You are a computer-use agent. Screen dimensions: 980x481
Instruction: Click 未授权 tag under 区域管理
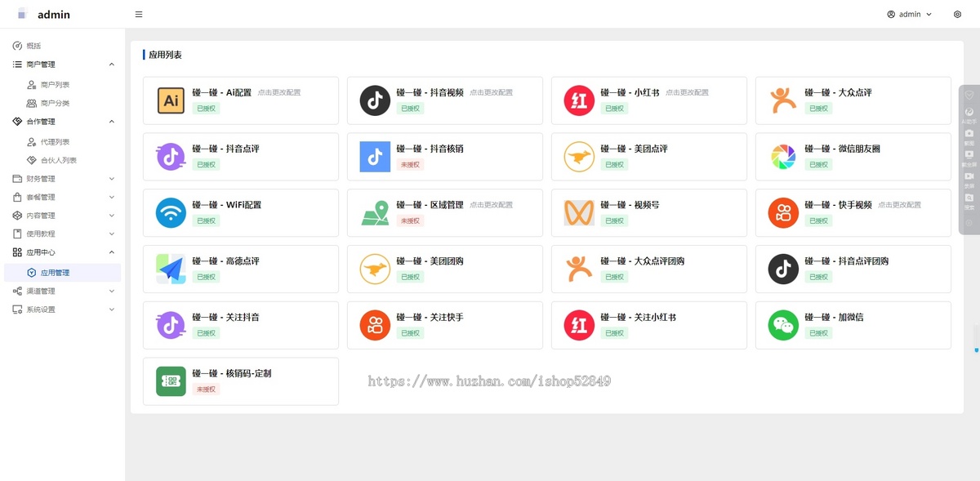tap(411, 221)
